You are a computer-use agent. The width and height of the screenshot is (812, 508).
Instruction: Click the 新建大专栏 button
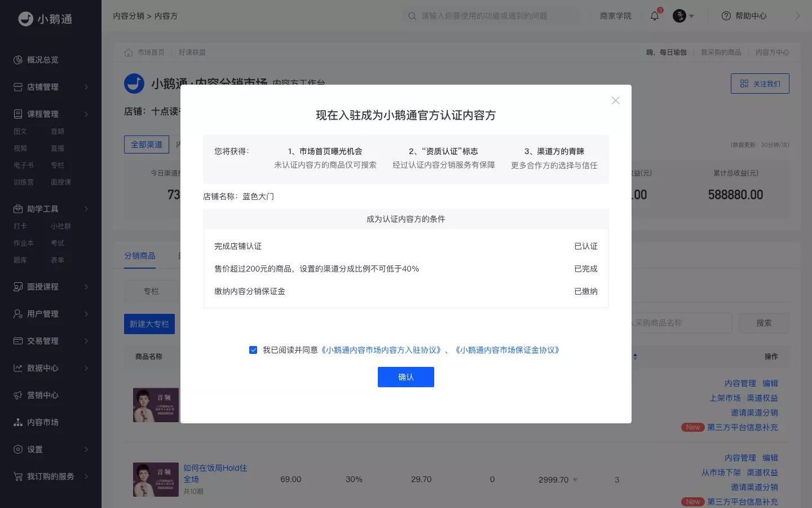coord(149,324)
